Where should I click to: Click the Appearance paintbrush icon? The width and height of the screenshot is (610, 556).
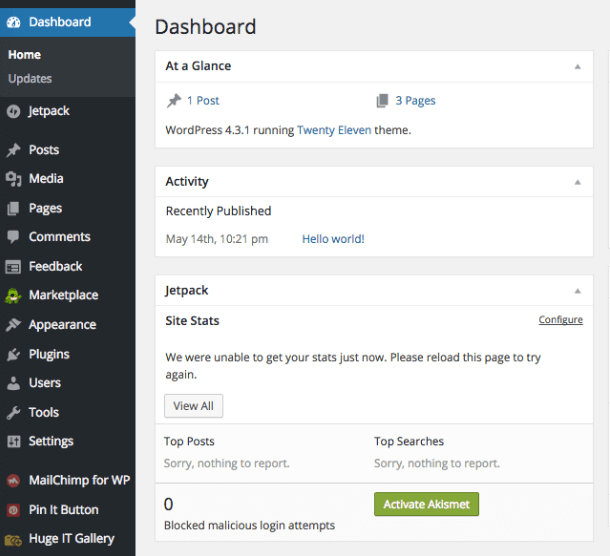(13, 325)
